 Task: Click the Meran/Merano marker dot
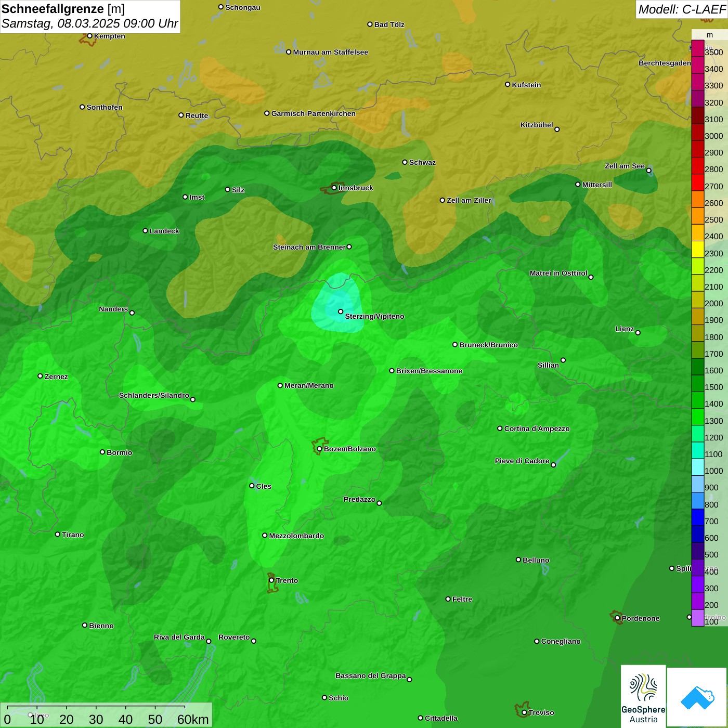(280, 385)
